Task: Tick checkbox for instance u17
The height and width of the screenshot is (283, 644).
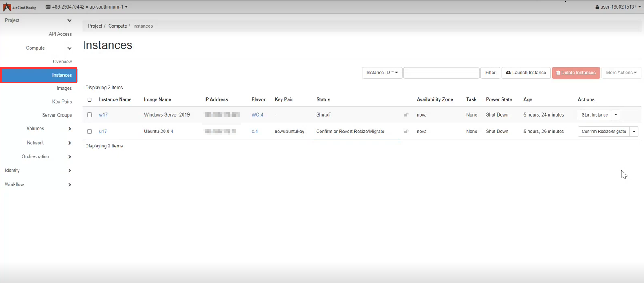Action: [x=90, y=132]
